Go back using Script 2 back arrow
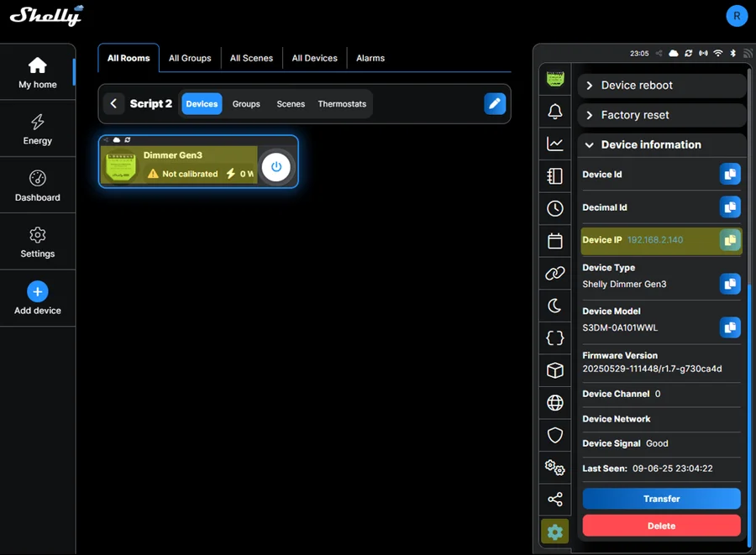The height and width of the screenshot is (555, 756). (x=113, y=103)
